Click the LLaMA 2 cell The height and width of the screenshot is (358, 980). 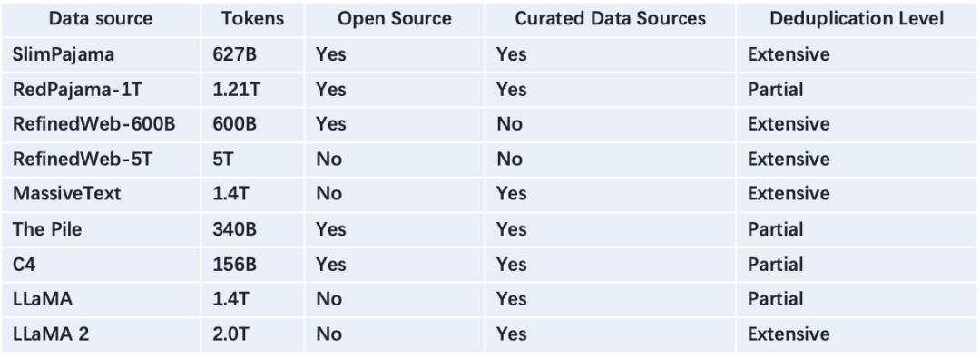coord(51,334)
